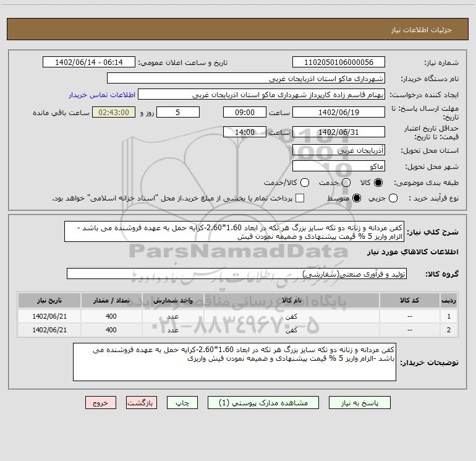Click the remaining time field 02:43:00
Image resolution: width=476 pixels, height=461 pixels.
pos(114,112)
